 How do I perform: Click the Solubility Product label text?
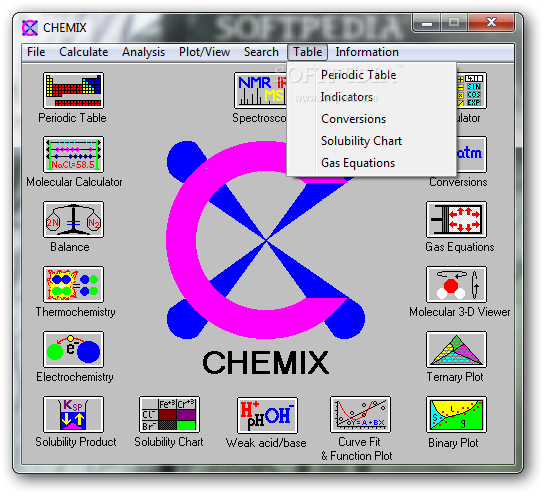(76, 442)
